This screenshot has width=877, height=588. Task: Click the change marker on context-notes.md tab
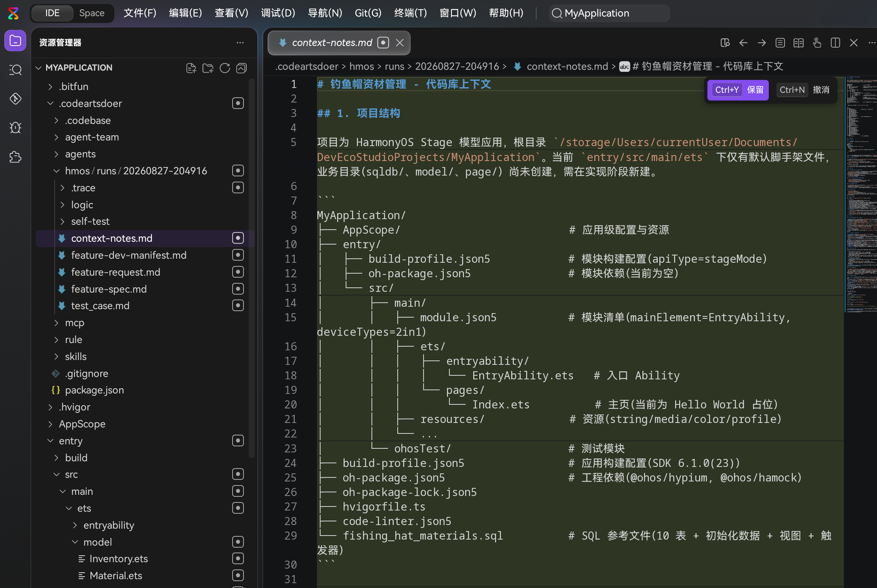[383, 43]
